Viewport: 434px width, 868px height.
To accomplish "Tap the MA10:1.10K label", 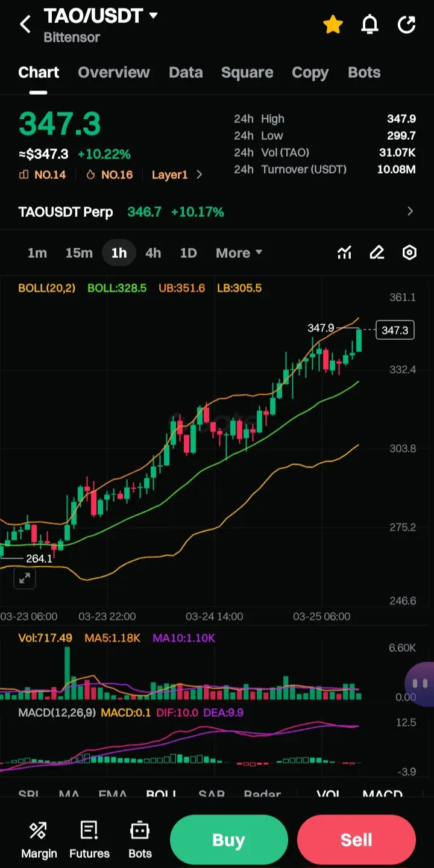I will (x=184, y=637).
